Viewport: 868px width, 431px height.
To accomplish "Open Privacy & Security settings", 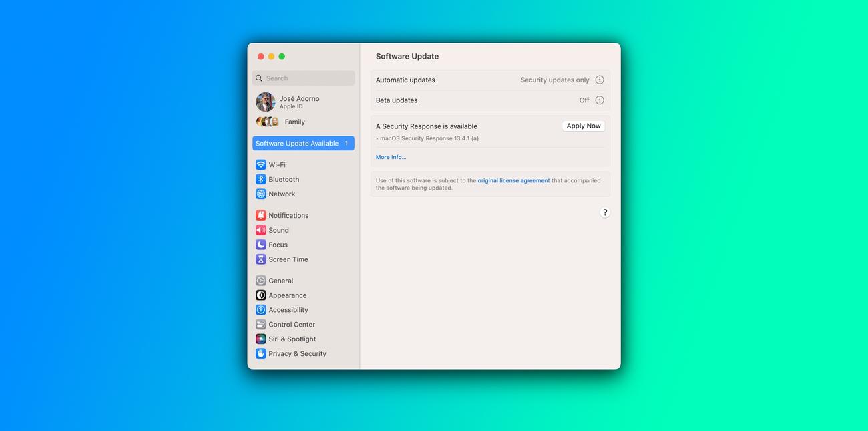I will pos(296,353).
